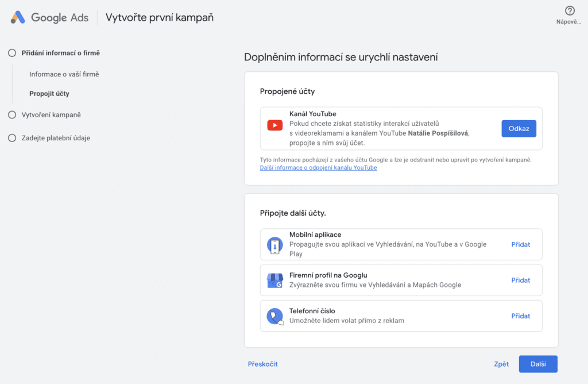Screen dimensions: 588x384
Task: Select the 'Zadejte platební údaje' step circle
Action: click(x=12, y=138)
